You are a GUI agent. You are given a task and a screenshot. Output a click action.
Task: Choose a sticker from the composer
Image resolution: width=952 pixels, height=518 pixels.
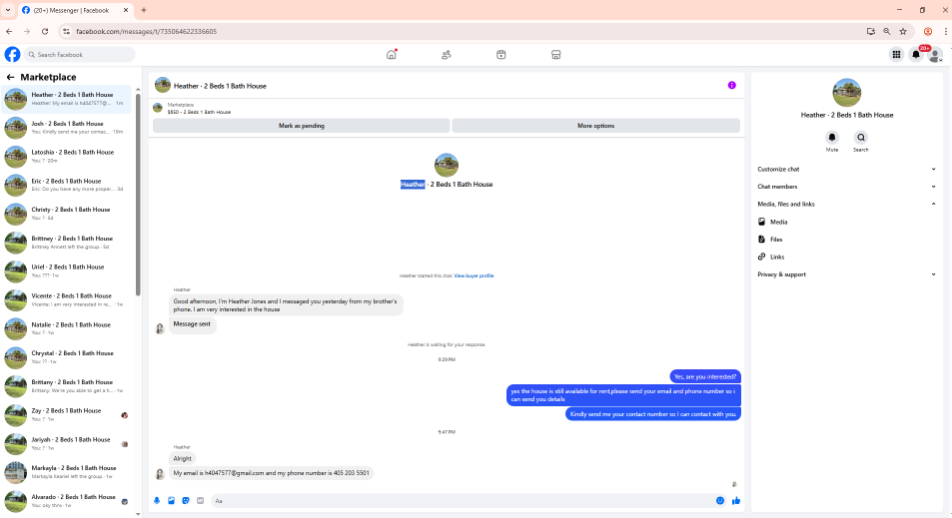[186, 500]
